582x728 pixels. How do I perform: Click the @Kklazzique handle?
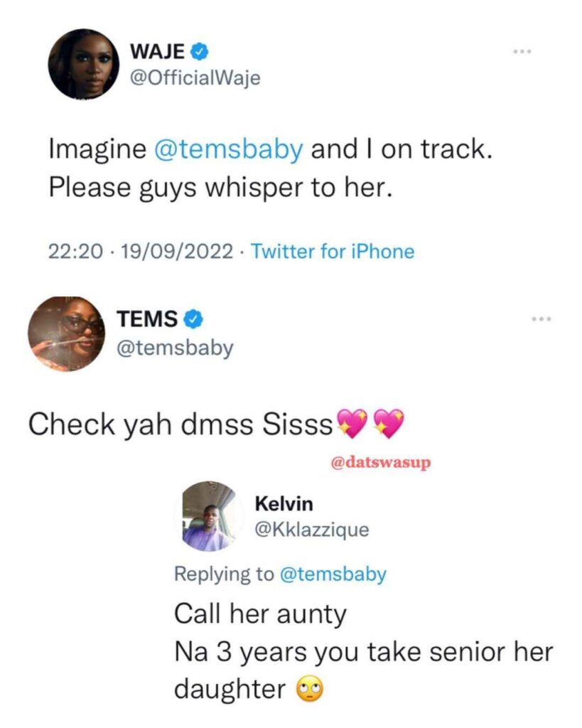click(311, 530)
